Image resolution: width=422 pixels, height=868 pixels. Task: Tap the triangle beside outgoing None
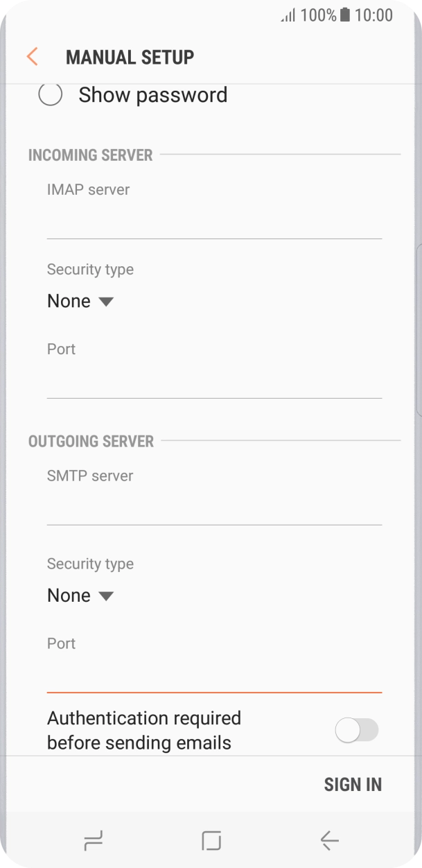pyautogui.click(x=105, y=596)
